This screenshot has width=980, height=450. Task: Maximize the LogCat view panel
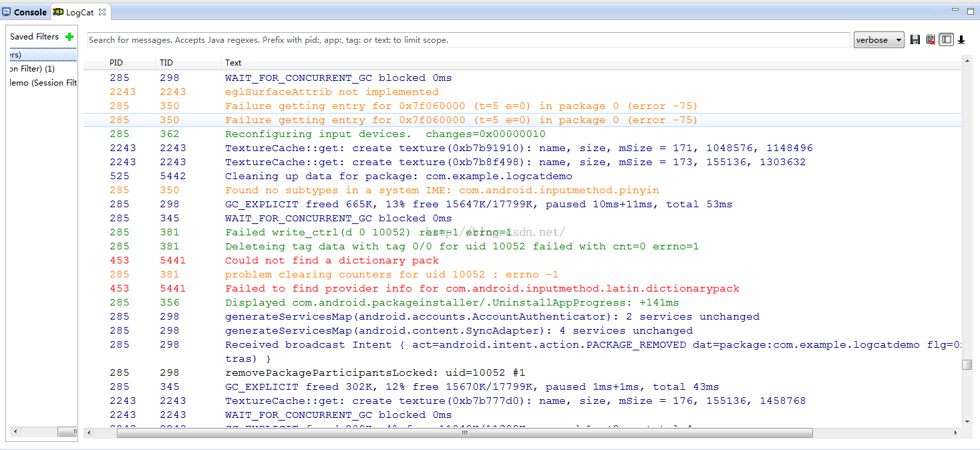(x=970, y=11)
